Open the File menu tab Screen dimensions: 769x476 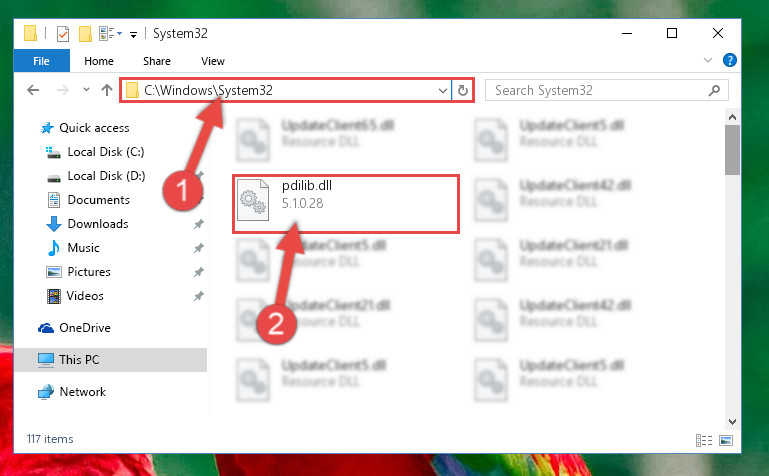42,61
